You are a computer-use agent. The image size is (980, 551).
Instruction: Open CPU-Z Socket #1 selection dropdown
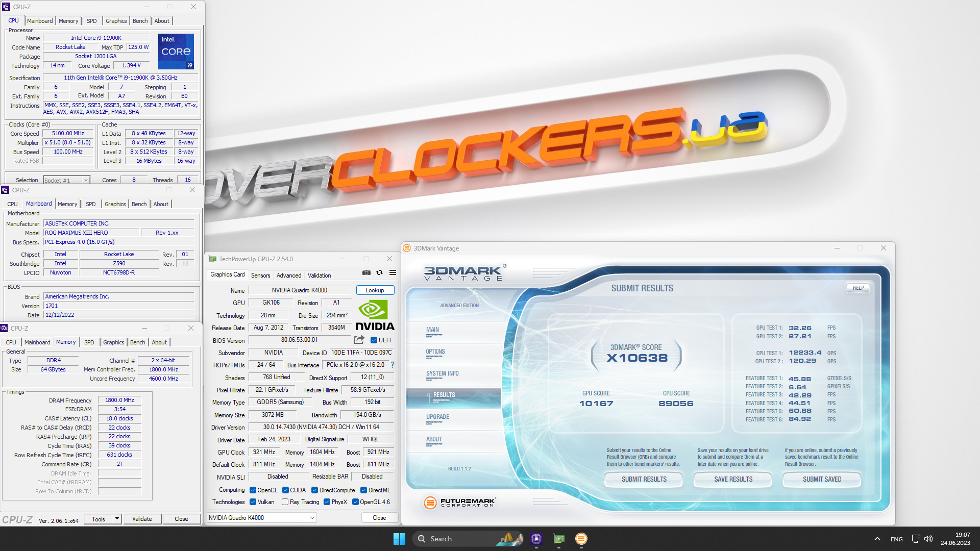[66, 180]
